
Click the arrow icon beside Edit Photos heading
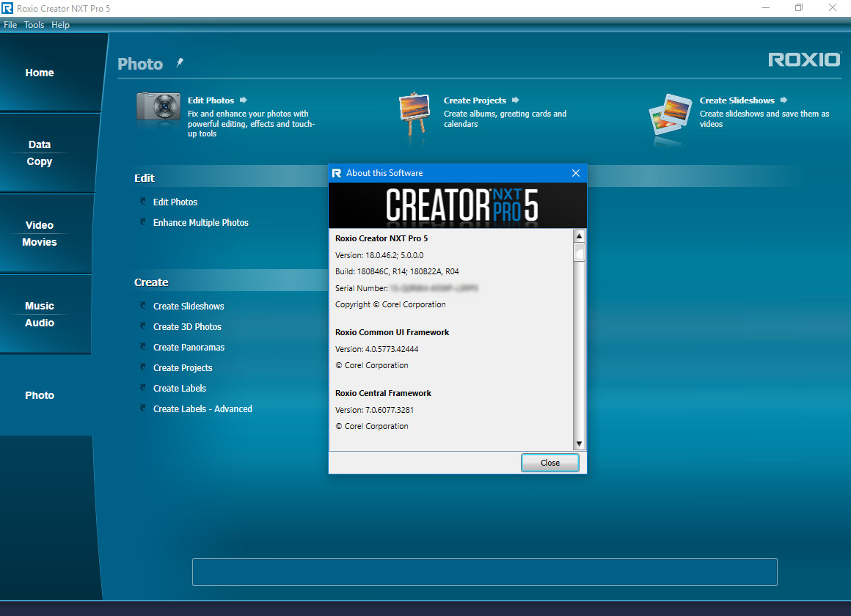[243, 100]
